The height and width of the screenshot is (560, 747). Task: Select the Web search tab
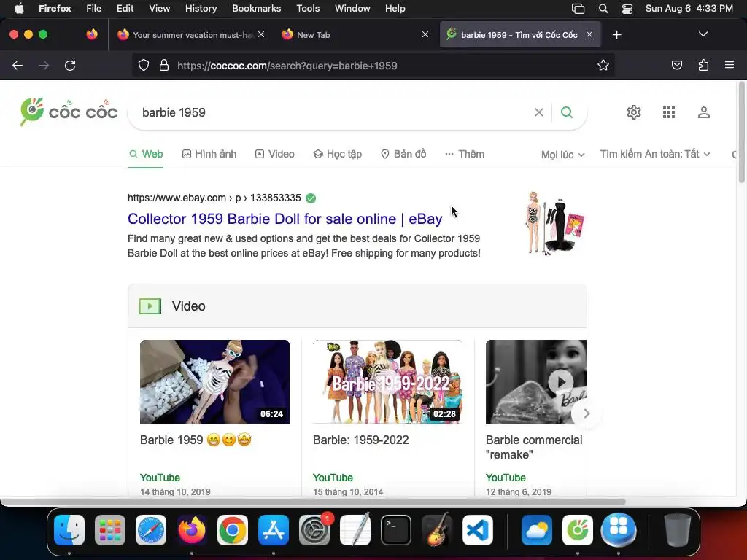pyautogui.click(x=146, y=154)
